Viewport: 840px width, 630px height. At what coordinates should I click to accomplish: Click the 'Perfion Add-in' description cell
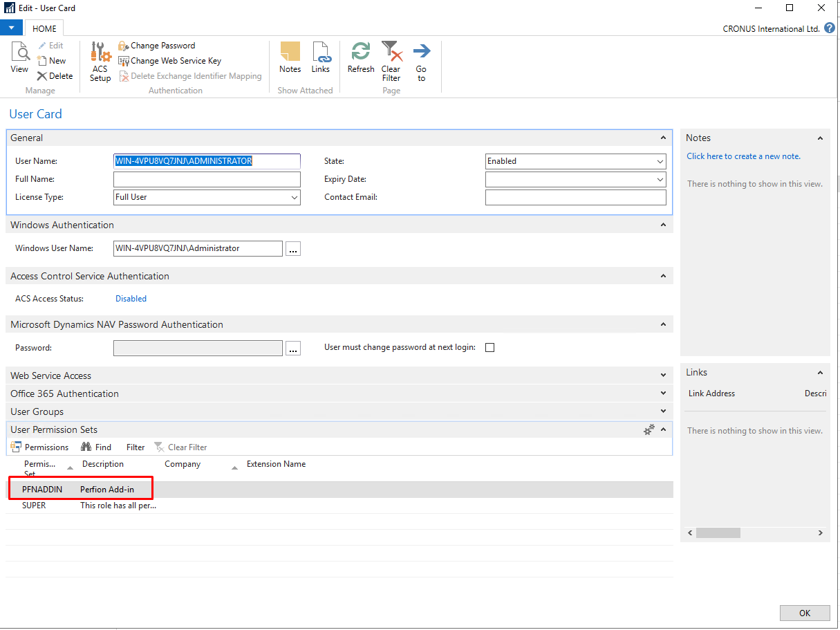(107, 490)
